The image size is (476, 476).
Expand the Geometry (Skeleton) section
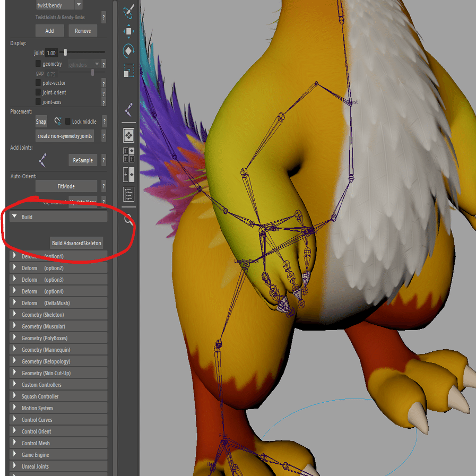pyautogui.click(x=58, y=315)
